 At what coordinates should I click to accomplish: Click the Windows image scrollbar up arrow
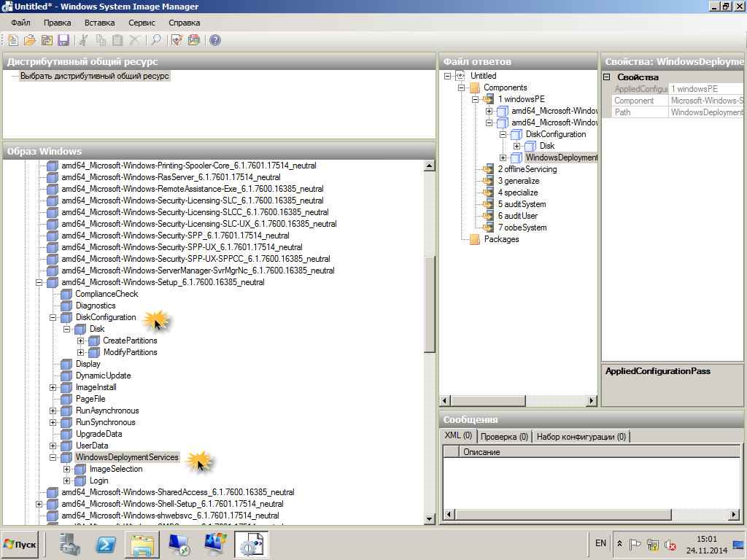pyautogui.click(x=429, y=166)
